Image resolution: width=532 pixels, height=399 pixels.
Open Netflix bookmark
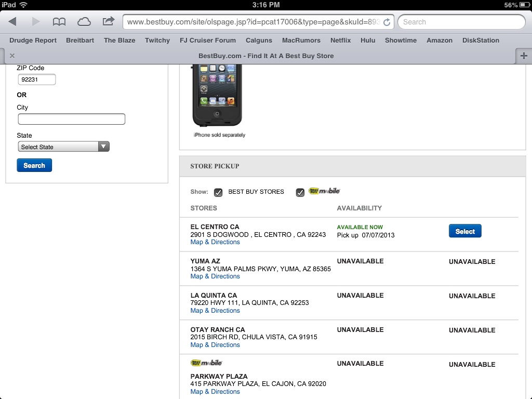[341, 41]
